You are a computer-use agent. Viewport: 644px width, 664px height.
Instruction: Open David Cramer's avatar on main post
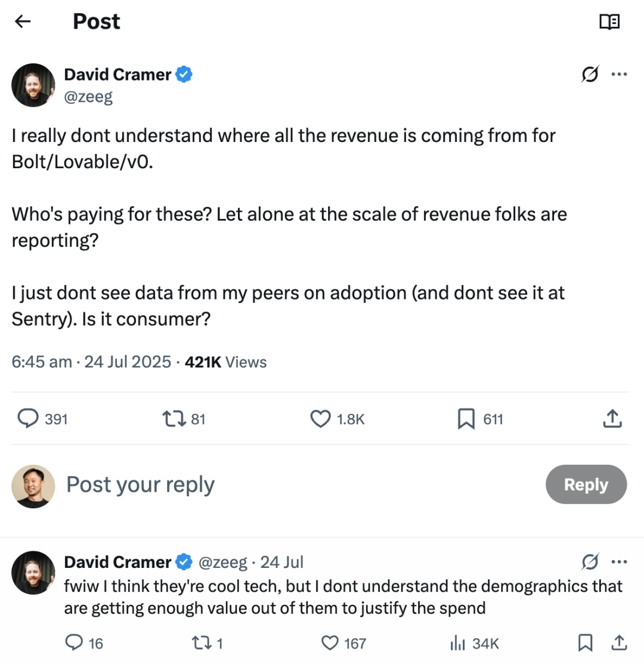click(x=33, y=85)
